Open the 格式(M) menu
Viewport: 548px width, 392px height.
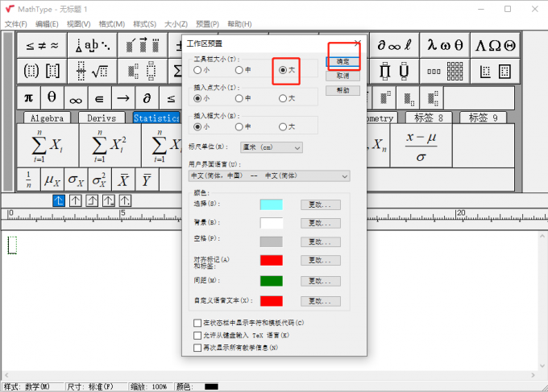(x=111, y=24)
